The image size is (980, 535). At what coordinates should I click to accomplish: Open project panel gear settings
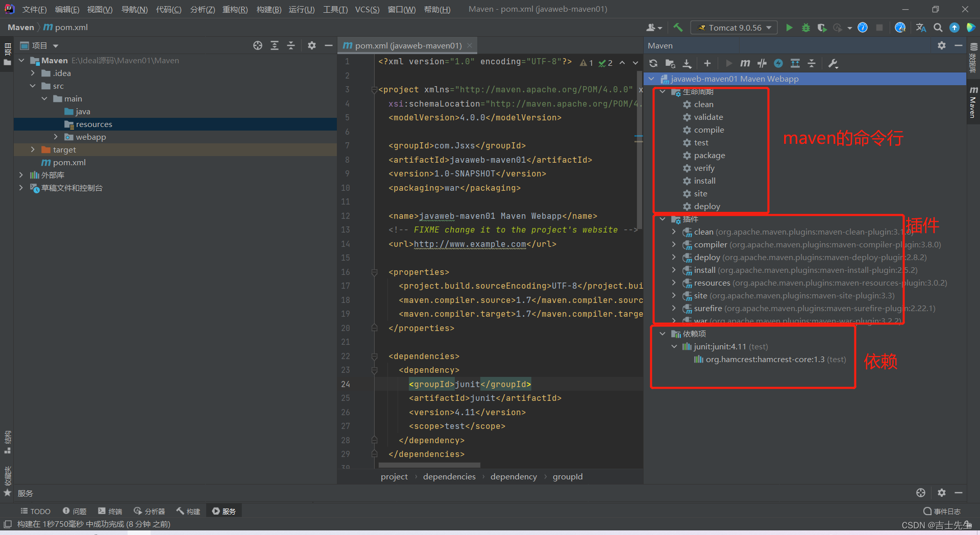[312, 45]
